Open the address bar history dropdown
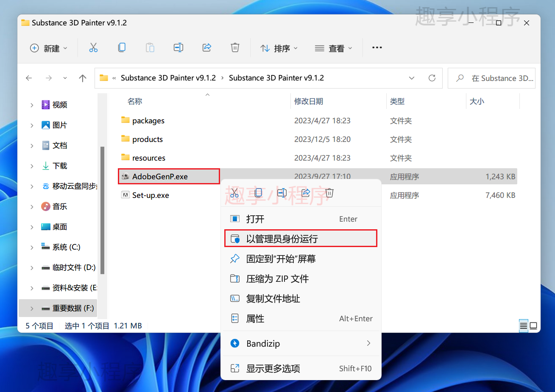The height and width of the screenshot is (392, 555). (x=412, y=78)
